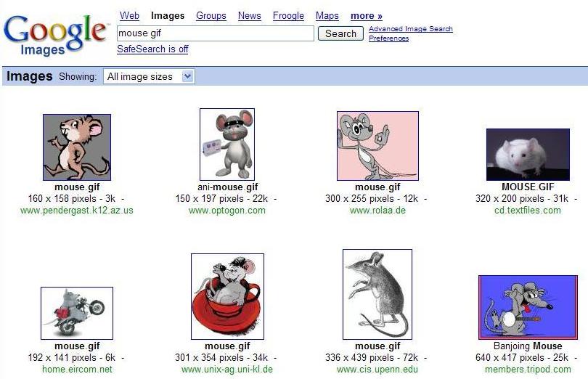The height and width of the screenshot is (379, 588).
Task: Open the black-and-white standing mouse sketch thumbnail
Action: pyautogui.click(x=377, y=294)
